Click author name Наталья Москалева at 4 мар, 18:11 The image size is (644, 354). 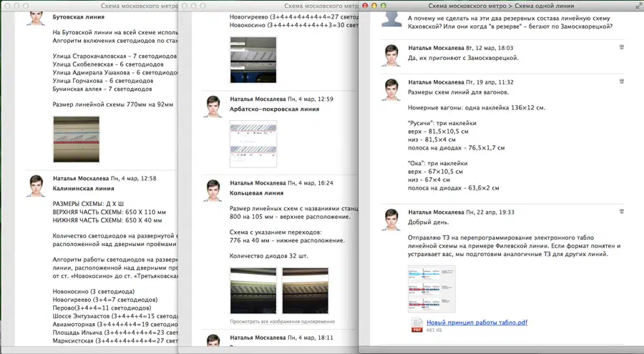click(x=258, y=338)
